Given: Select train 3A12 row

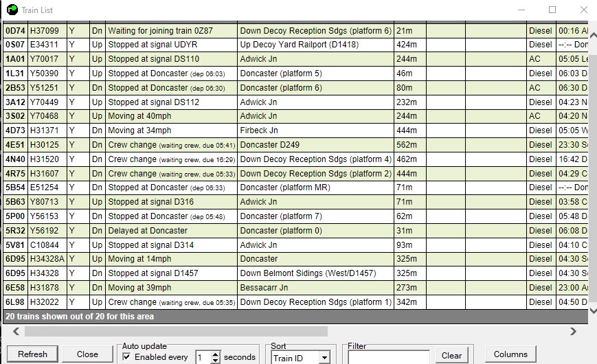Looking at the screenshot, I should [295, 102].
